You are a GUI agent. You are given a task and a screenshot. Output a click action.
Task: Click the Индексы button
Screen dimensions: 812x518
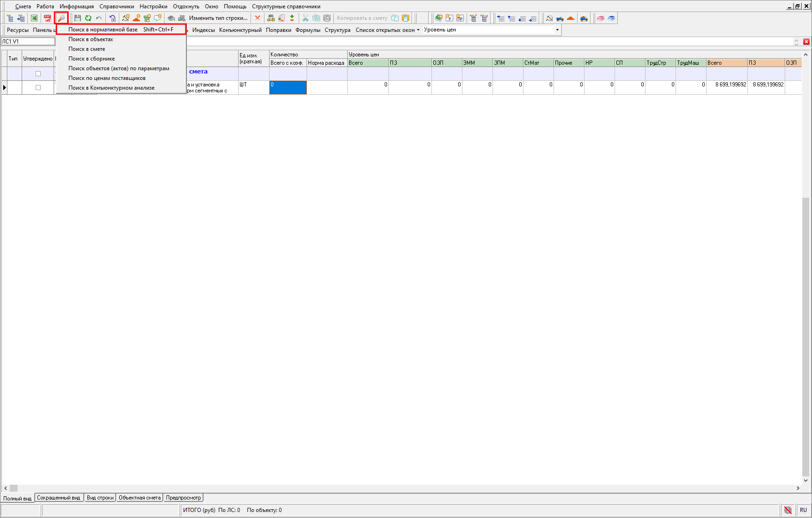(203, 30)
